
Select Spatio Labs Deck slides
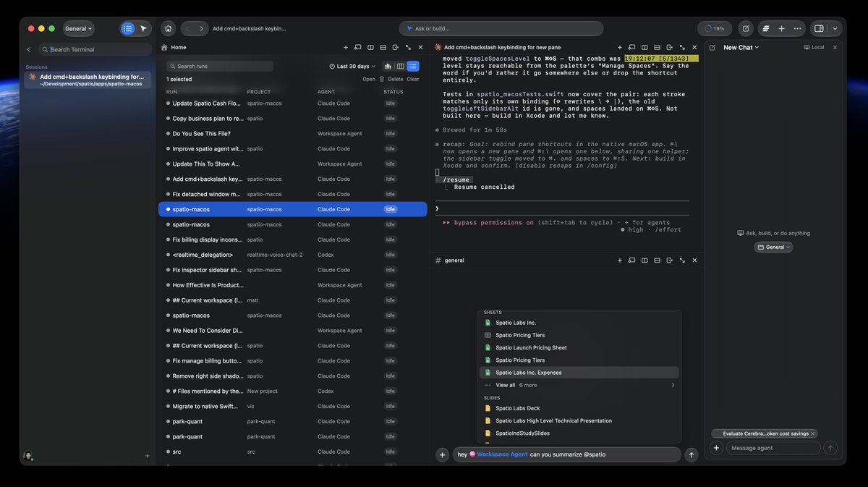(579, 408)
